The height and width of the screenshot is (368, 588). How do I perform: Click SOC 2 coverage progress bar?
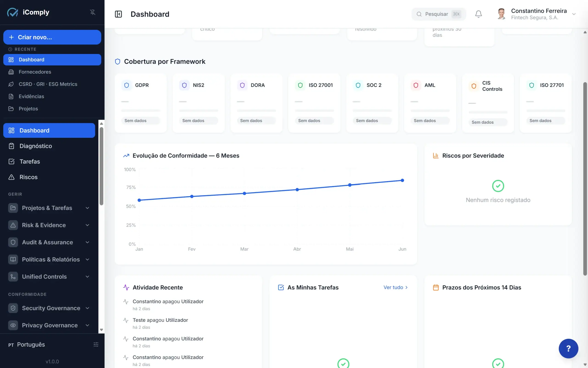tap(372, 111)
